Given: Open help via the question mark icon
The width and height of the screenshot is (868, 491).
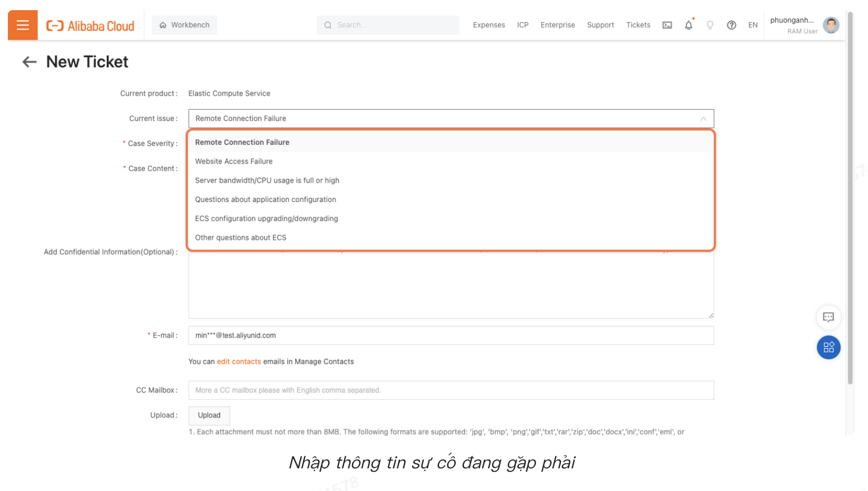Looking at the screenshot, I should pyautogui.click(x=731, y=25).
